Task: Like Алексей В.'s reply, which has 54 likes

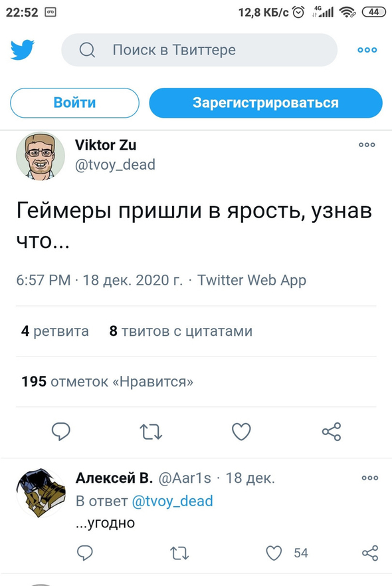Action: click(274, 553)
